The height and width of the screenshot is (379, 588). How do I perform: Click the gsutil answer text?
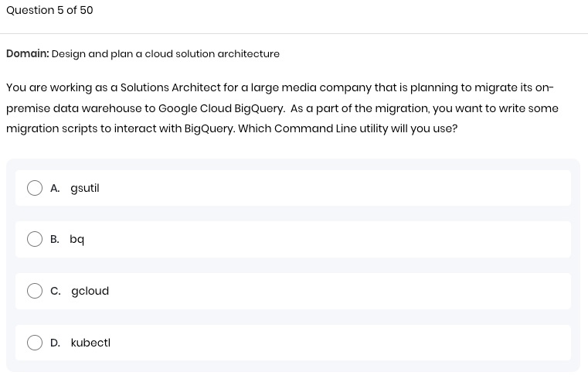click(85, 189)
